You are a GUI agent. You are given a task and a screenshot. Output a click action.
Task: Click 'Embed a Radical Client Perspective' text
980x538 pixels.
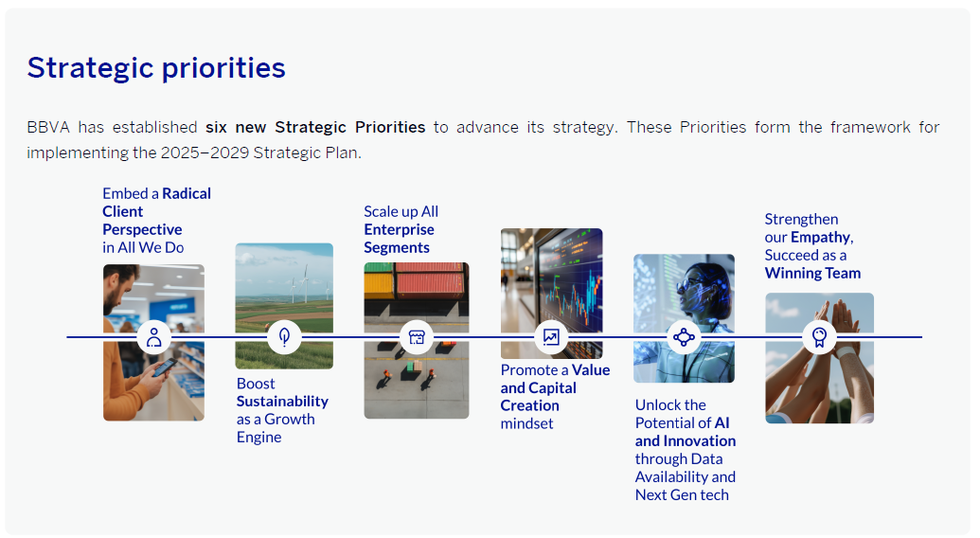156,221
